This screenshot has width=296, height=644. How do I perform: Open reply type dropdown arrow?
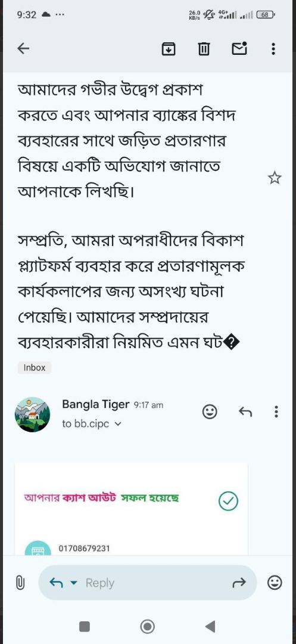tap(74, 583)
